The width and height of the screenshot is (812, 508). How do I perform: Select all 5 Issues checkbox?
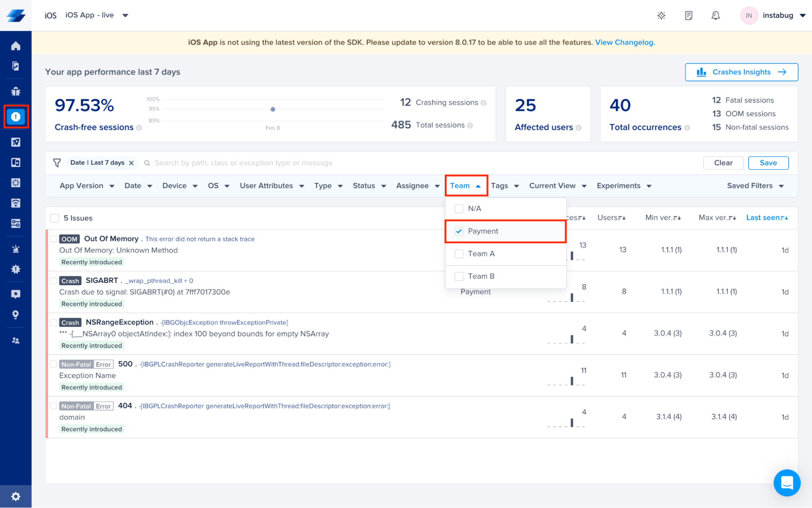54,218
